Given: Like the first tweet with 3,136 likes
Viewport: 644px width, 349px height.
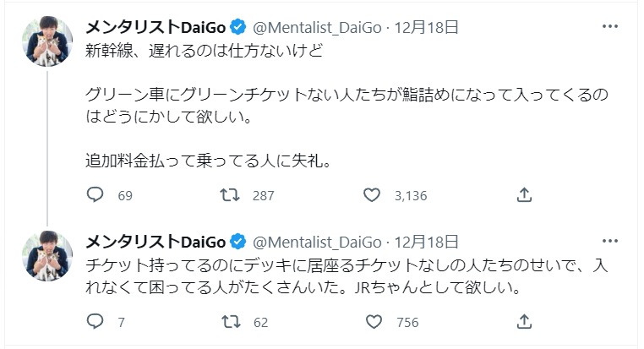Looking at the screenshot, I should (x=372, y=195).
